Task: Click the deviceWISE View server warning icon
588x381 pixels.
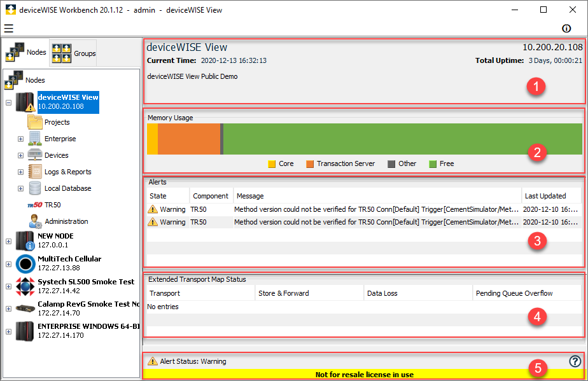Action: 25,102
